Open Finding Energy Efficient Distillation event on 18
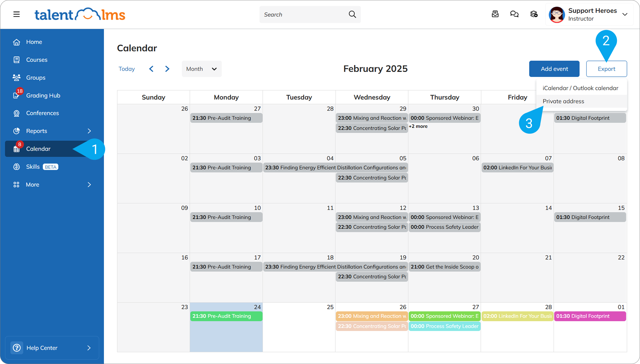This screenshot has height=364, width=640. point(336,267)
